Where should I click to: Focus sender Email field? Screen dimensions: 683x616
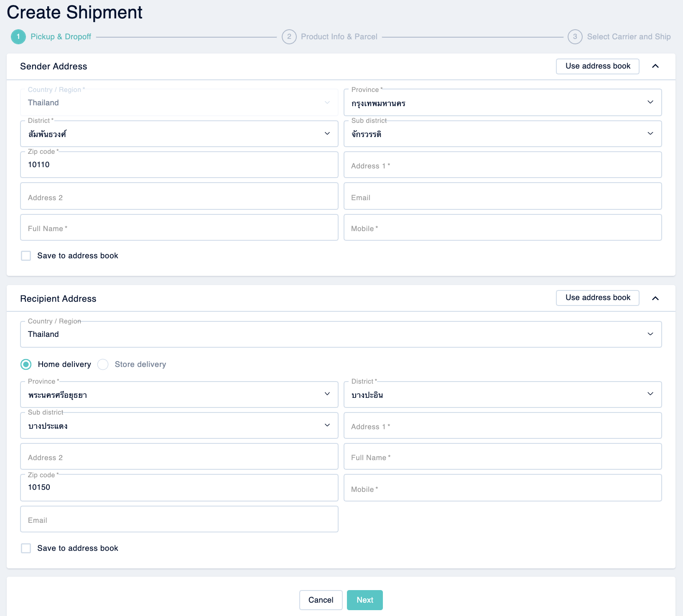502,196
